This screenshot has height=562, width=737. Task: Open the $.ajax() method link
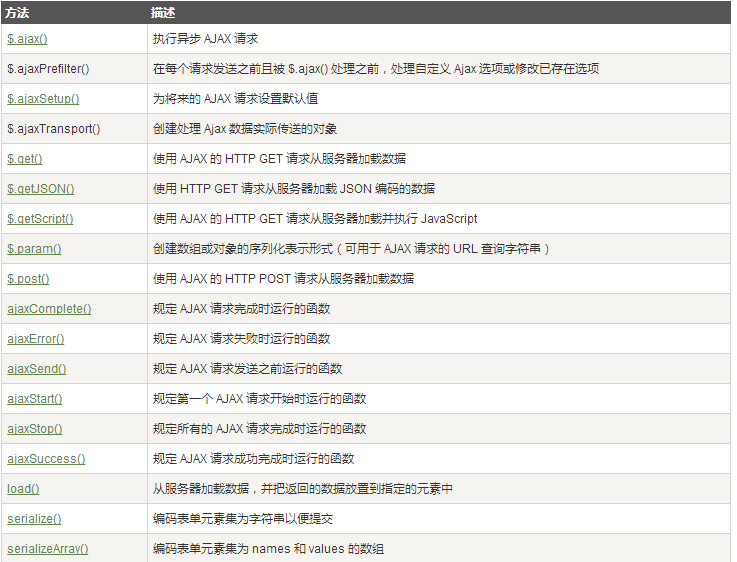(x=27, y=39)
